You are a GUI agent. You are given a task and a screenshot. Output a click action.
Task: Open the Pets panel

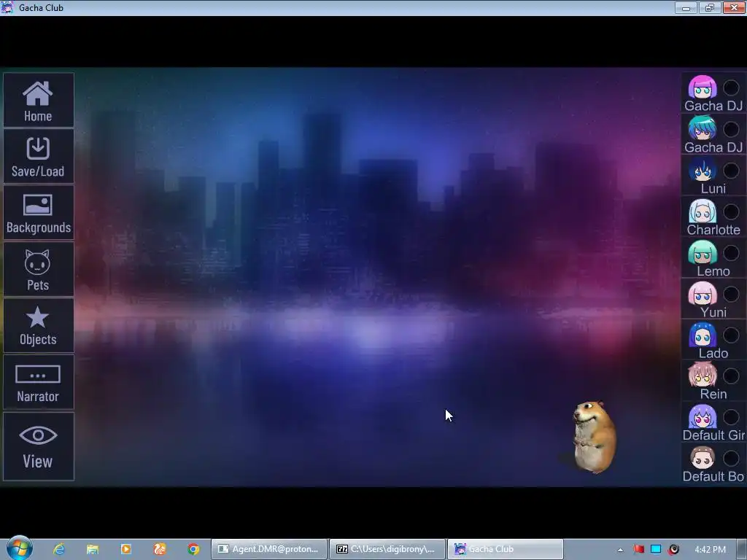(38, 269)
